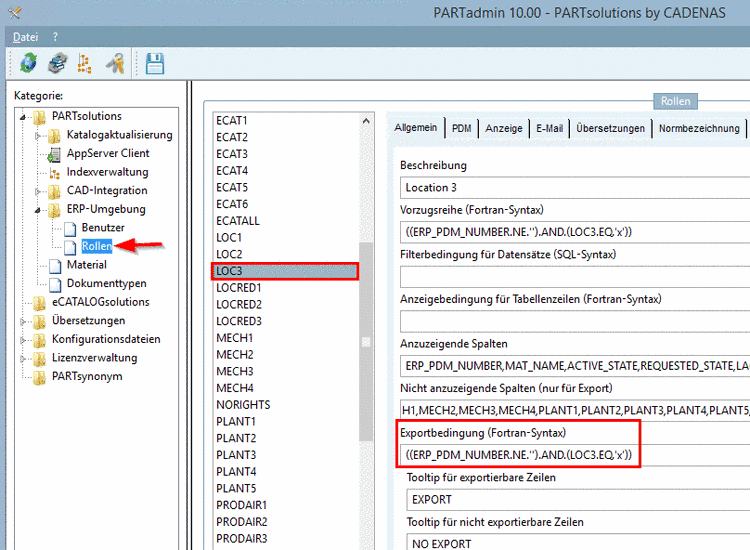Expand the Katalogaktualisierung tree node

pyautogui.click(x=38, y=135)
